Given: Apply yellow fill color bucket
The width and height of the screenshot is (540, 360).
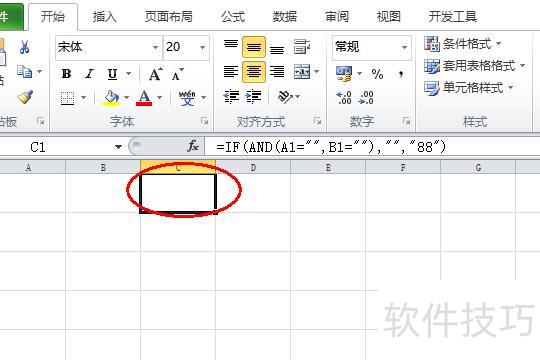Looking at the screenshot, I should click(111, 98).
